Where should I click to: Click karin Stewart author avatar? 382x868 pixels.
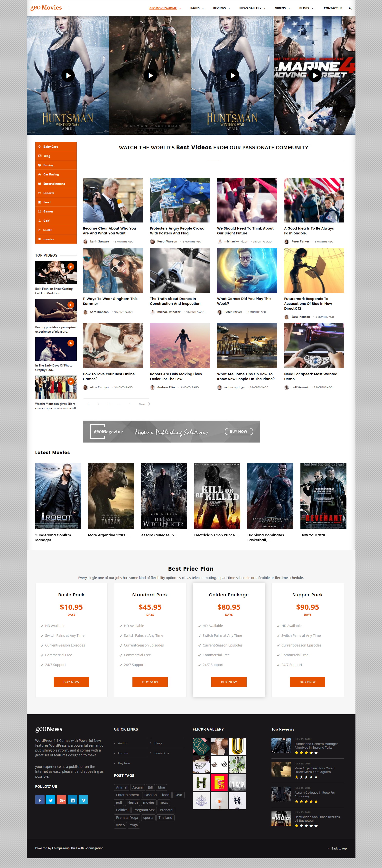pyautogui.click(x=85, y=241)
